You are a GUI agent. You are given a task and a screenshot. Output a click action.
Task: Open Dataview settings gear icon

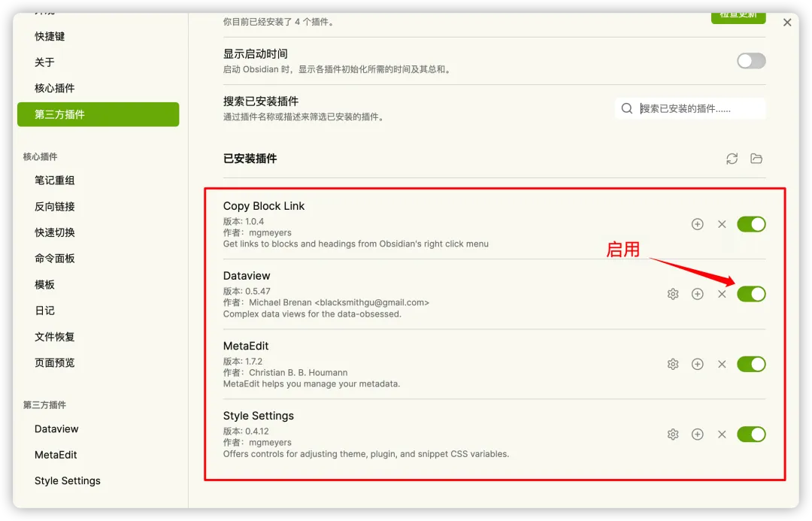pos(673,294)
